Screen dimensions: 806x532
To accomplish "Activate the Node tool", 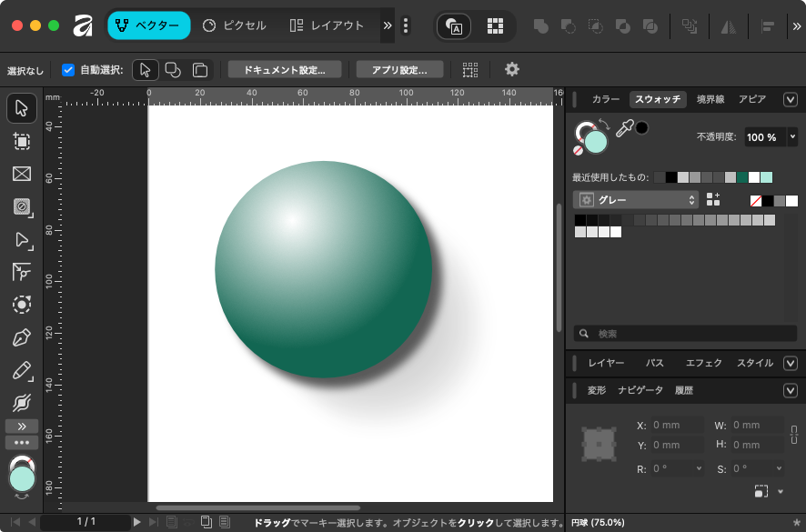I will pyautogui.click(x=22, y=239).
